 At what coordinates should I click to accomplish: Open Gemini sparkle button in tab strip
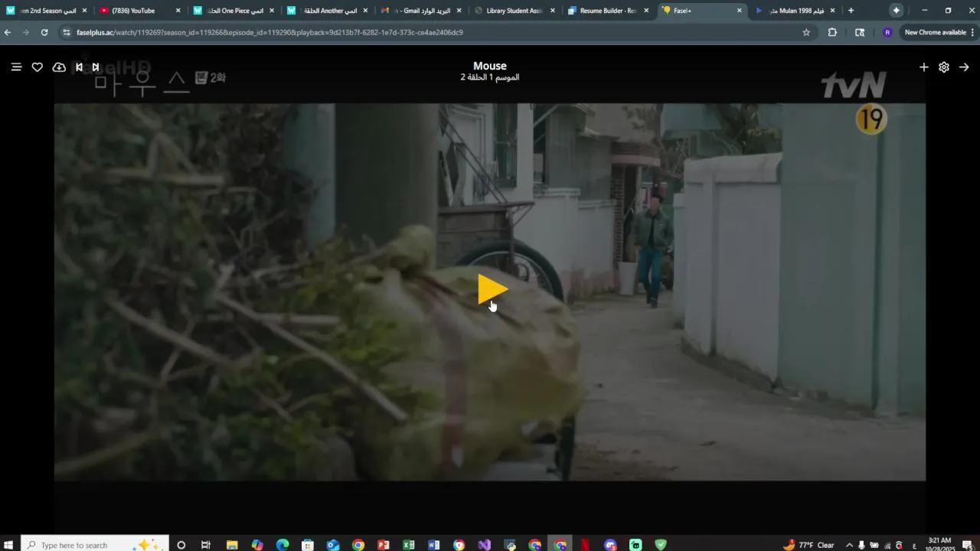pos(896,11)
